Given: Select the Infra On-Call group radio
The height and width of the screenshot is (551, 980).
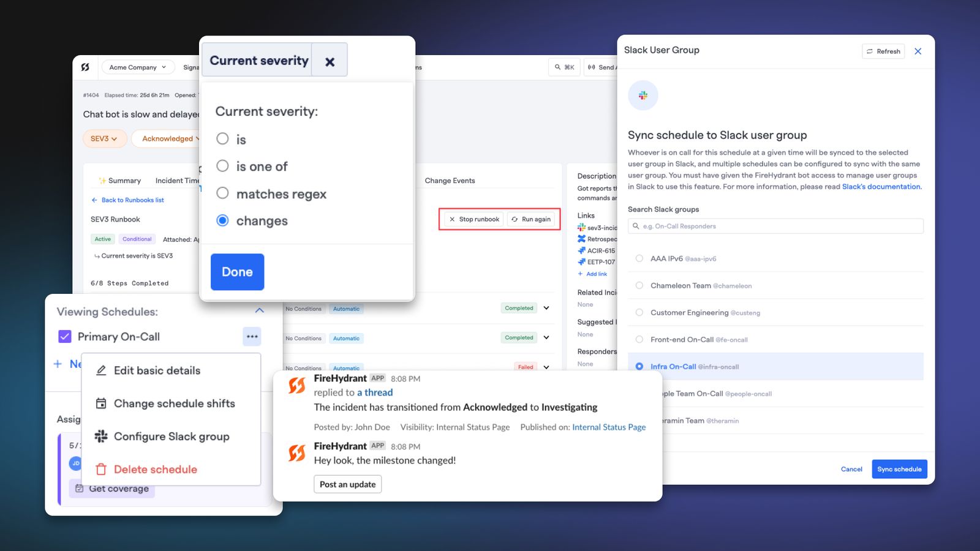Looking at the screenshot, I should point(639,366).
